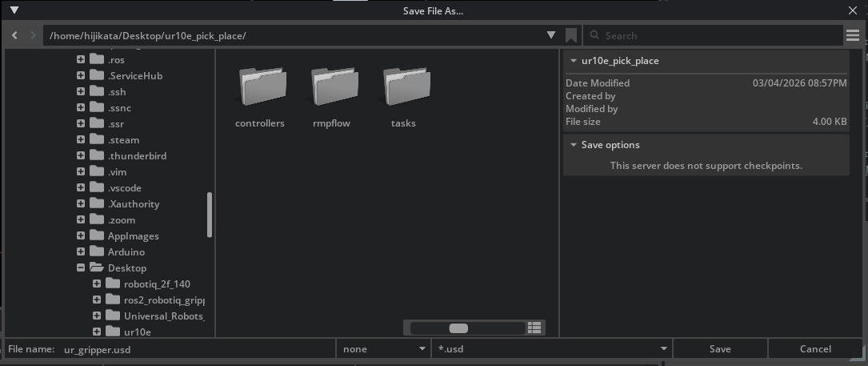Expand the .vscode tree node
This screenshot has height=366, width=868.
(x=81, y=188)
